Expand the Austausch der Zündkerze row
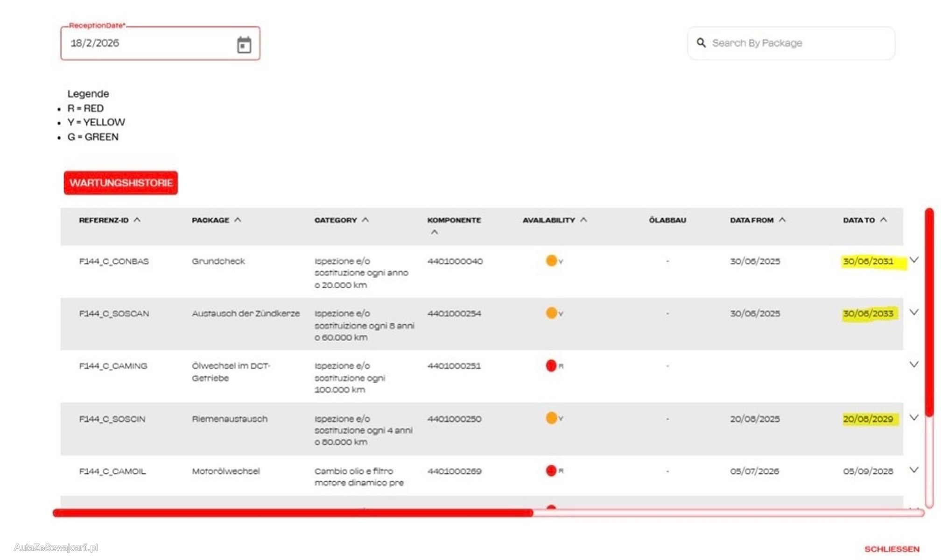 pos(913,312)
